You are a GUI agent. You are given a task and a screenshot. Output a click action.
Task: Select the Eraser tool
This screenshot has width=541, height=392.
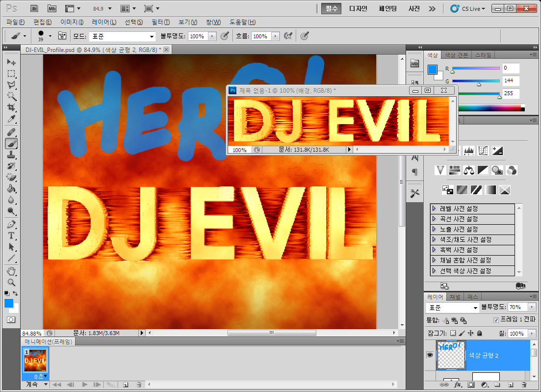point(11,178)
